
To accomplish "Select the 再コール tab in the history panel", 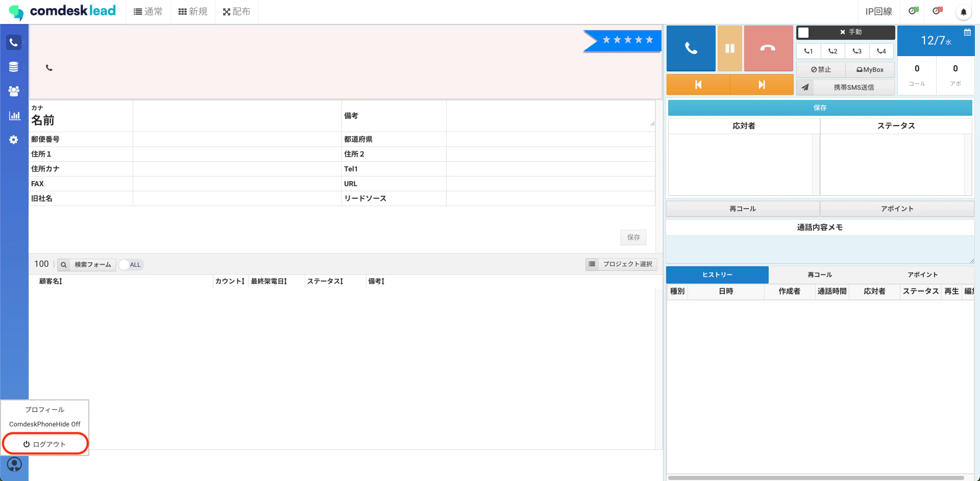I will point(820,275).
